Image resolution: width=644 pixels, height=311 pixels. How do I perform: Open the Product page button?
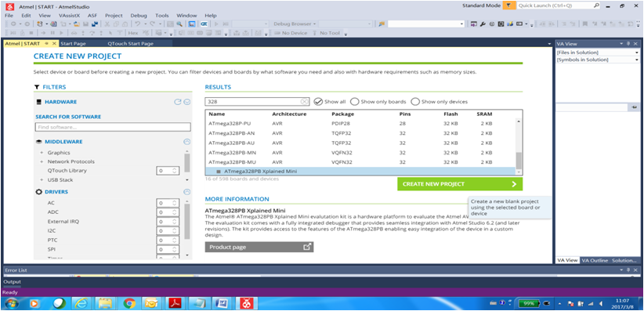click(259, 247)
